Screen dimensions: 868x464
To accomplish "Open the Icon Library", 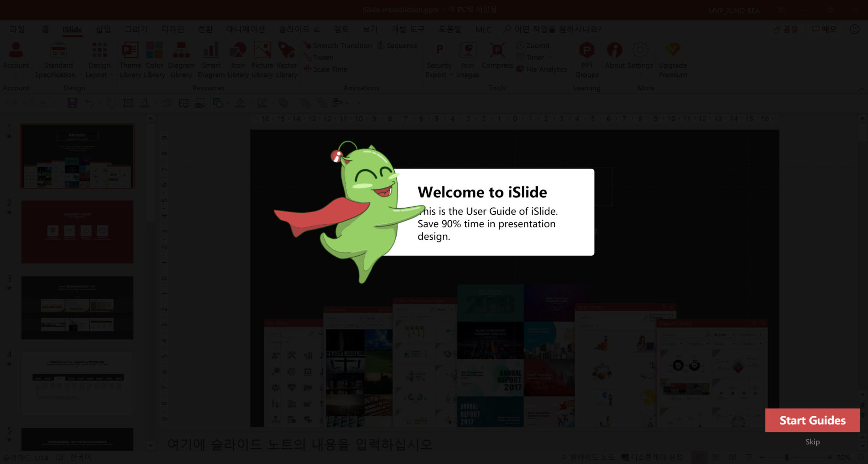I will pos(238,60).
